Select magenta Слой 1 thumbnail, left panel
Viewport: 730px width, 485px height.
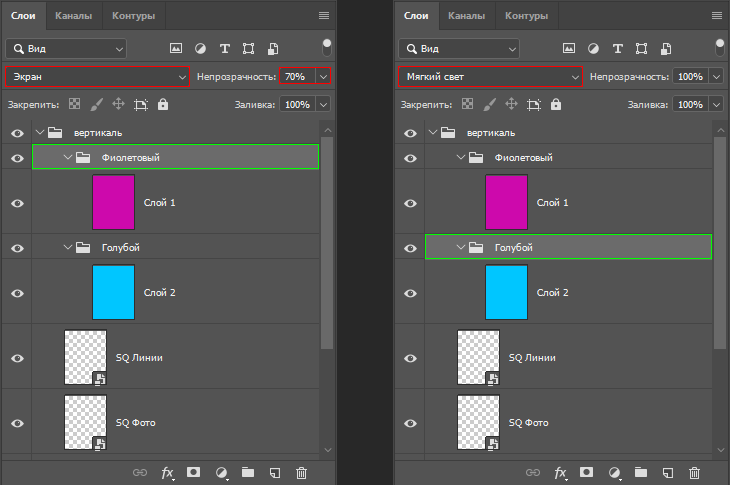(x=114, y=202)
